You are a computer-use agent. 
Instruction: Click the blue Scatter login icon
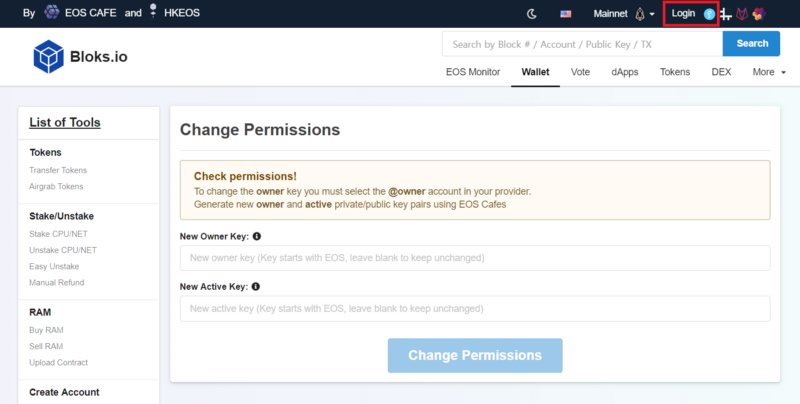pos(709,14)
